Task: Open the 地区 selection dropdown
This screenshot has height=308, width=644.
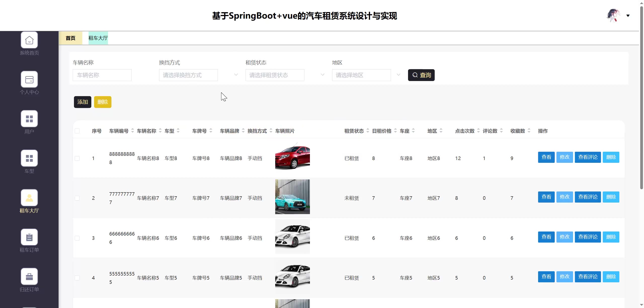Action: 361,75
